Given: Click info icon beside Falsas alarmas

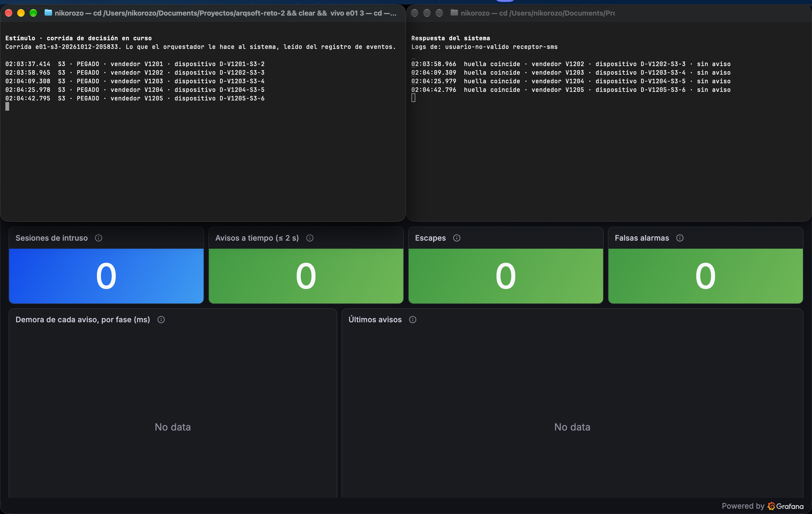Looking at the screenshot, I should tap(680, 238).
